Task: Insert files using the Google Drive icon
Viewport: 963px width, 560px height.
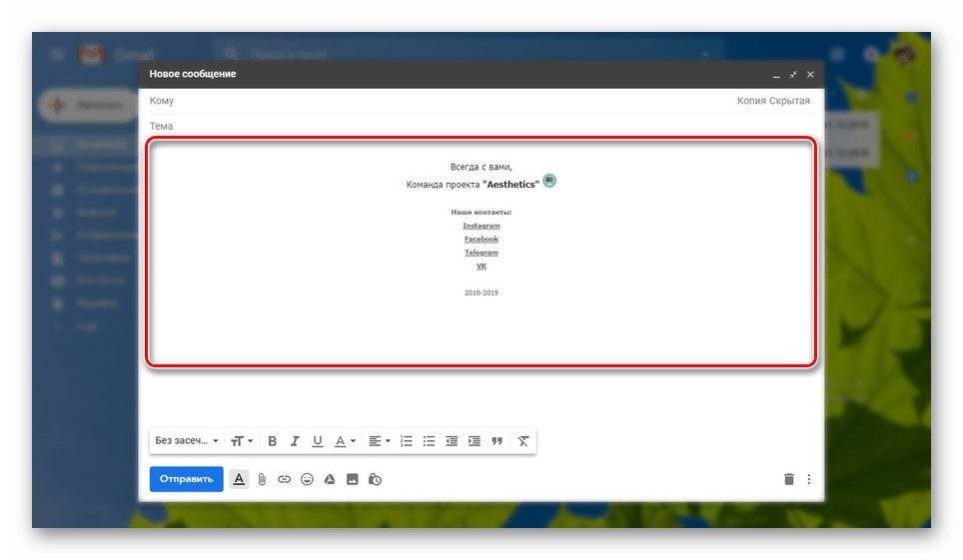Action: (330, 479)
